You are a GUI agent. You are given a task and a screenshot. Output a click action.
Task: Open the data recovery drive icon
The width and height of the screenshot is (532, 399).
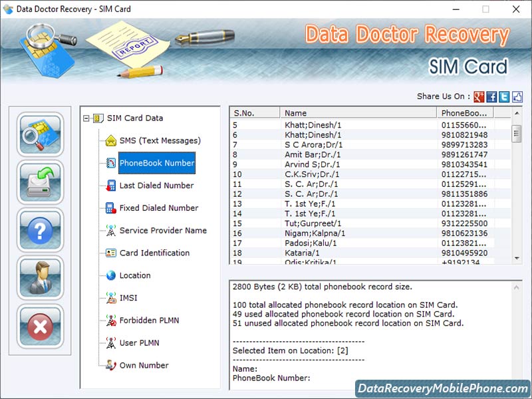(x=40, y=183)
